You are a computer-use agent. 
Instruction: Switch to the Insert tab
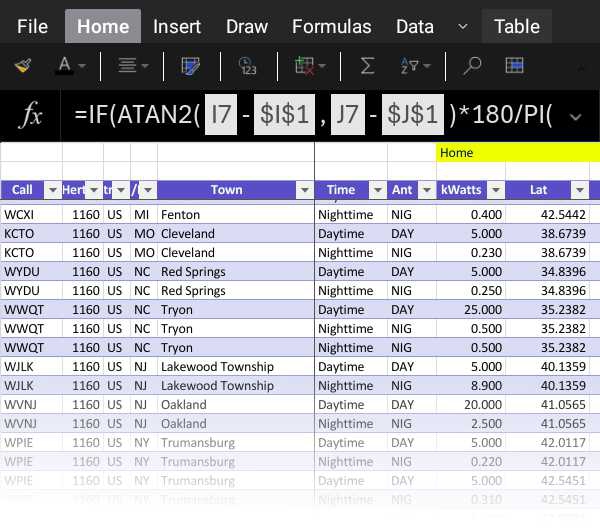coord(177,27)
